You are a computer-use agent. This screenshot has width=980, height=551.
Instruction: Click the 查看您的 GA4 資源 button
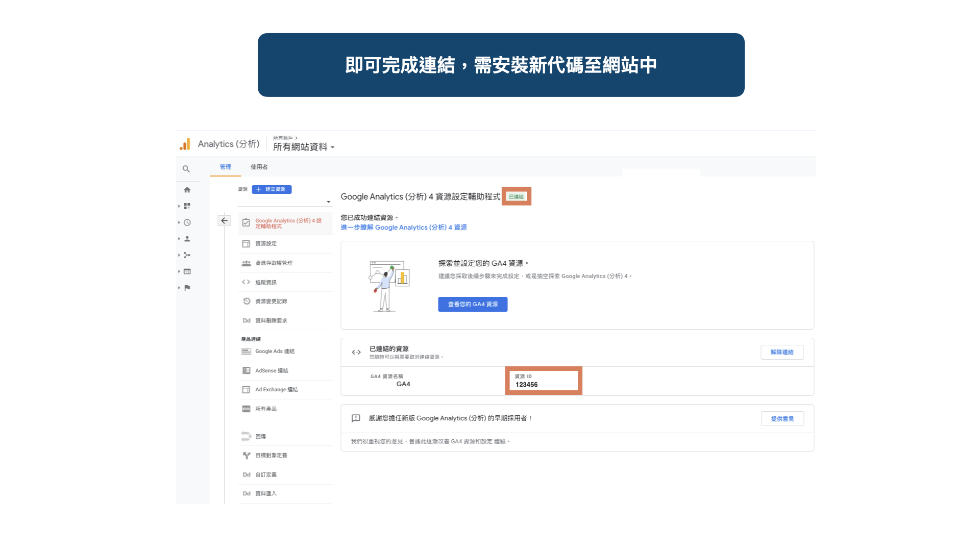(x=473, y=304)
